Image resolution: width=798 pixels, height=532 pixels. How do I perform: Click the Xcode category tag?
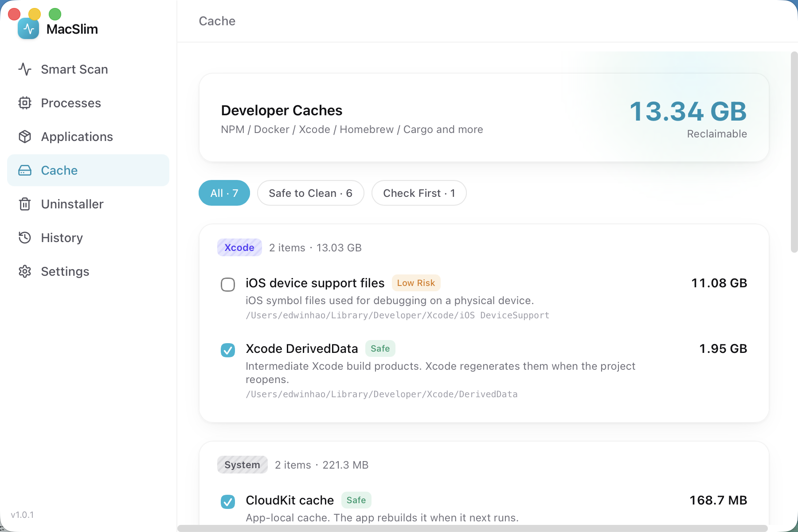(239, 247)
